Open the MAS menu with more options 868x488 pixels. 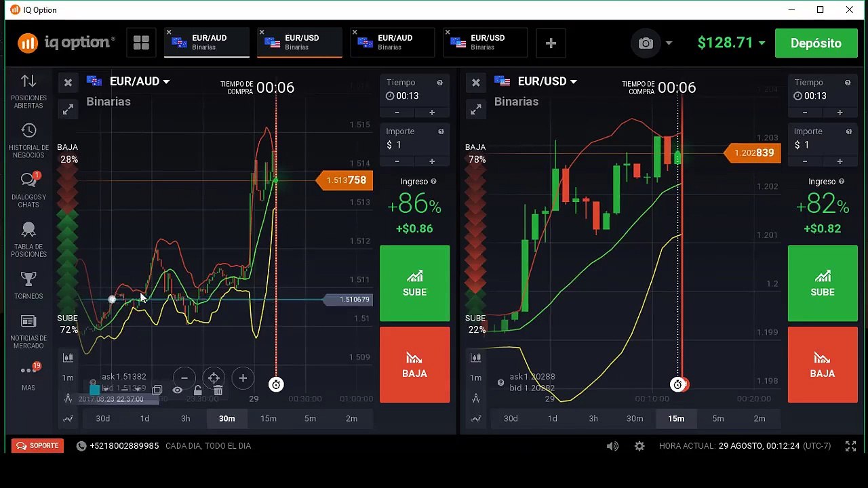28,376
